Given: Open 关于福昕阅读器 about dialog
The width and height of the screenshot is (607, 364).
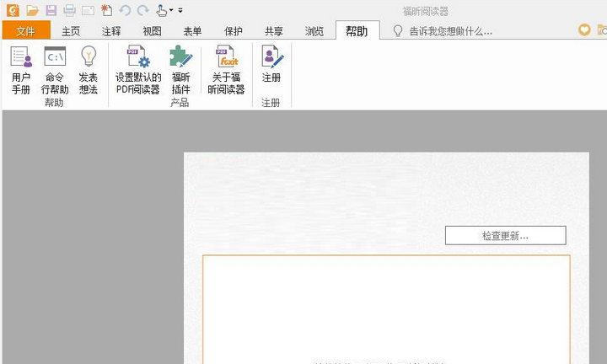Looking at the screenshot, I should (x=227, y=71).
